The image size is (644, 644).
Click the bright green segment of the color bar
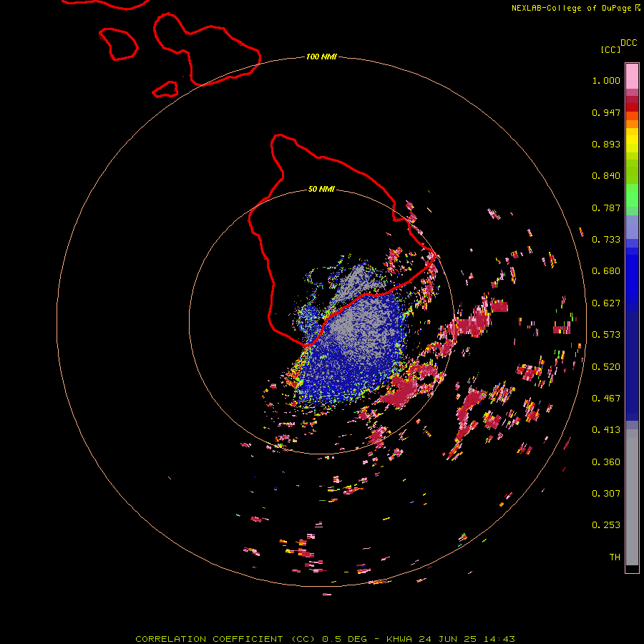coord(632,195)
